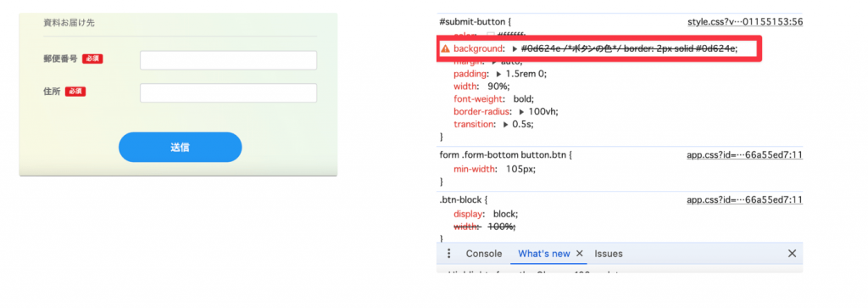This screenshot has width=868, height=308.
Task: Expand the transition shorthand value
Action: tap(506, 124)
